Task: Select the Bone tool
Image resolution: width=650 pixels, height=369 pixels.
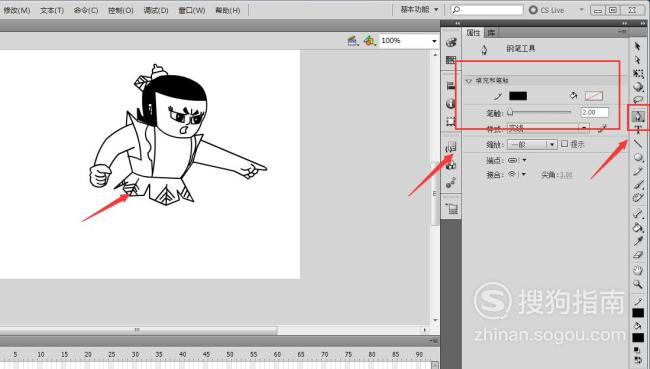Action: click(x=638, y=214)
